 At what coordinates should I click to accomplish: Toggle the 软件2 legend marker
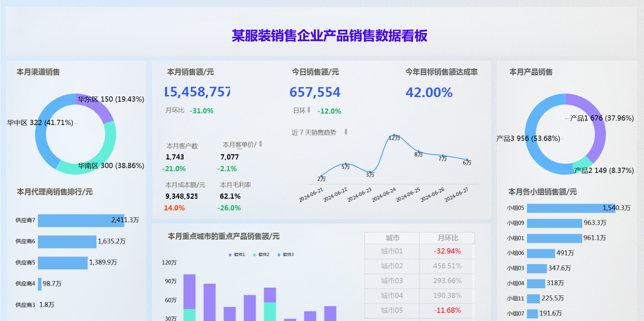tap(255, 255)
